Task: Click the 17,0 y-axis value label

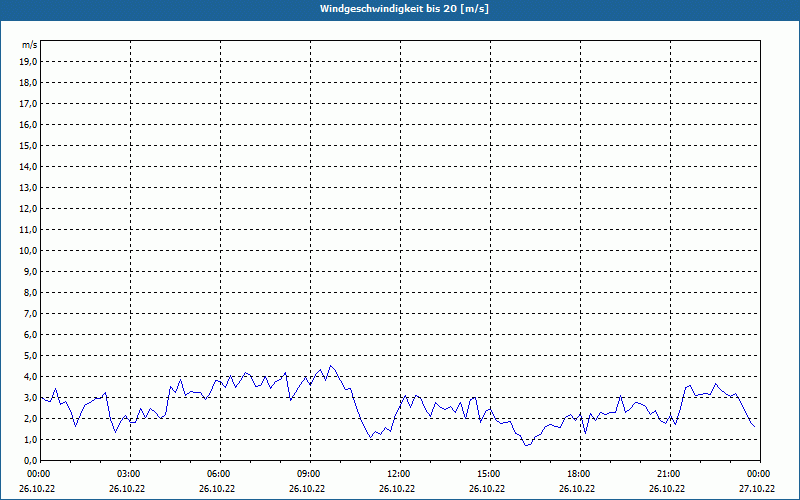Action: (x=29, y=103)
